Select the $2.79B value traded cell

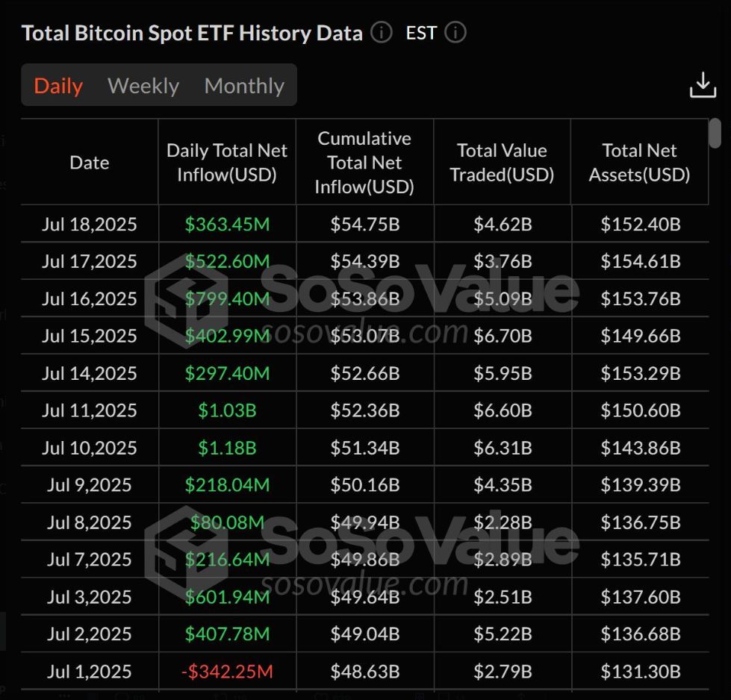(x=503, y=672)
